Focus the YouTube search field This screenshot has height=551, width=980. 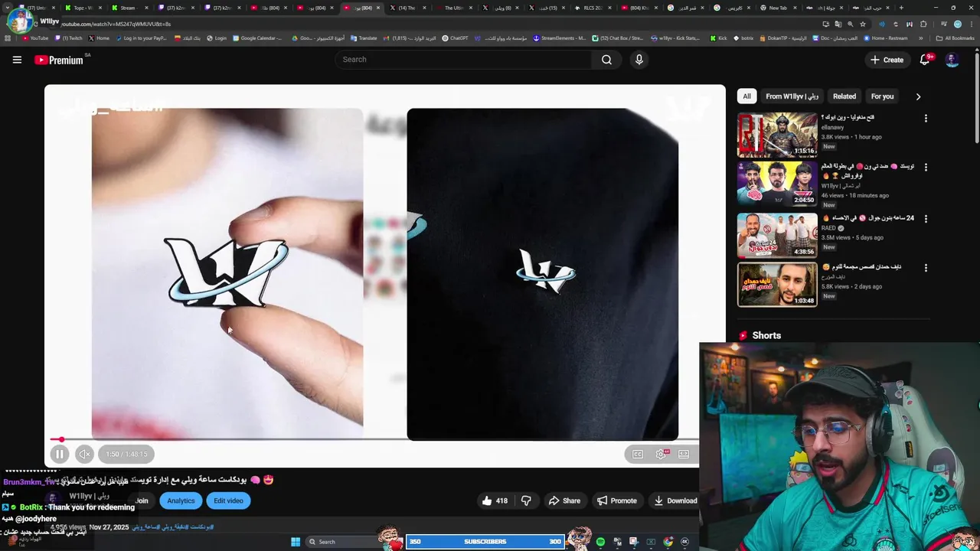click(463, 60)
